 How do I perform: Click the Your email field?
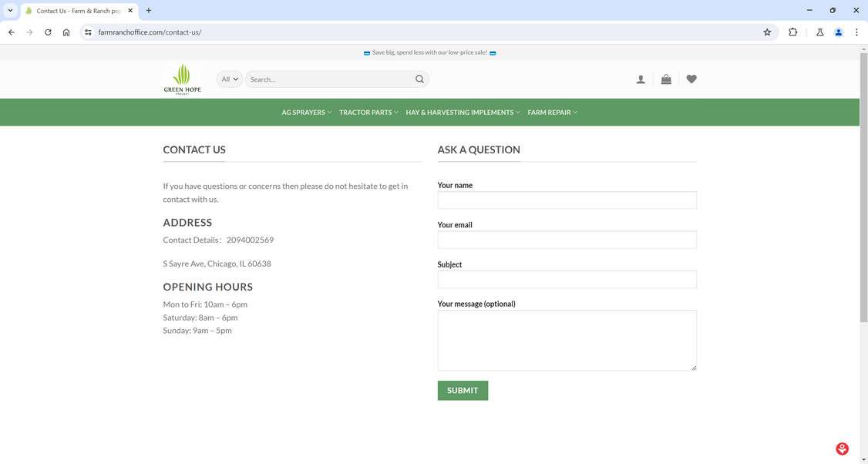click(x=567, y=240)
